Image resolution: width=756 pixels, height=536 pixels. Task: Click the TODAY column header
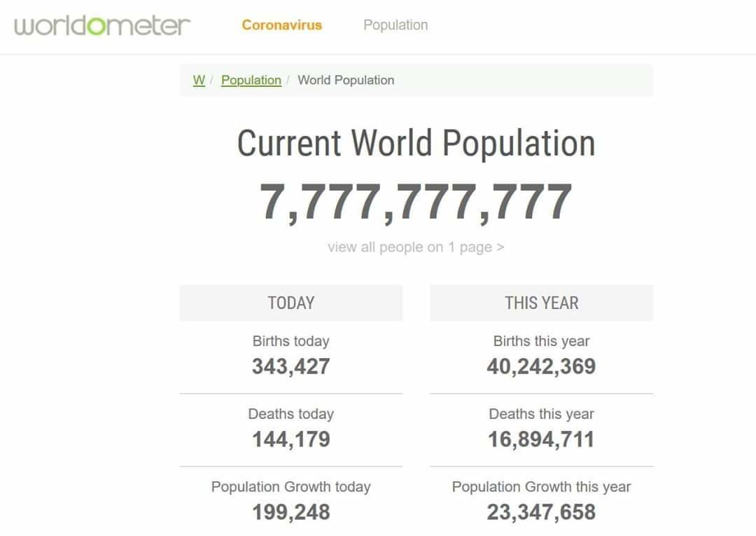click(x=290, y=303)
